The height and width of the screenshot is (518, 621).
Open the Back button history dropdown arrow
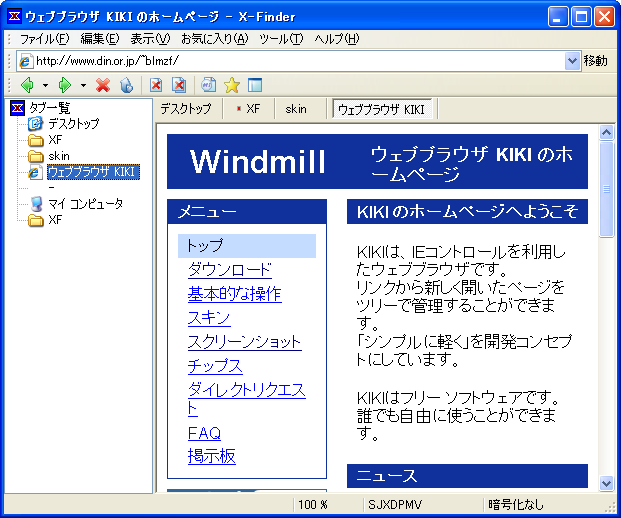[45, 85]
